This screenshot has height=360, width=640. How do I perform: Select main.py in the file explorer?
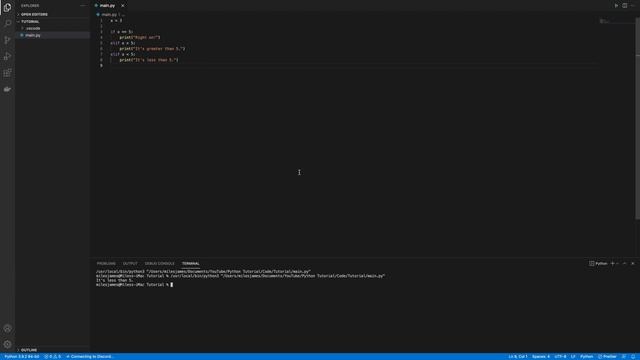(52, 35)
